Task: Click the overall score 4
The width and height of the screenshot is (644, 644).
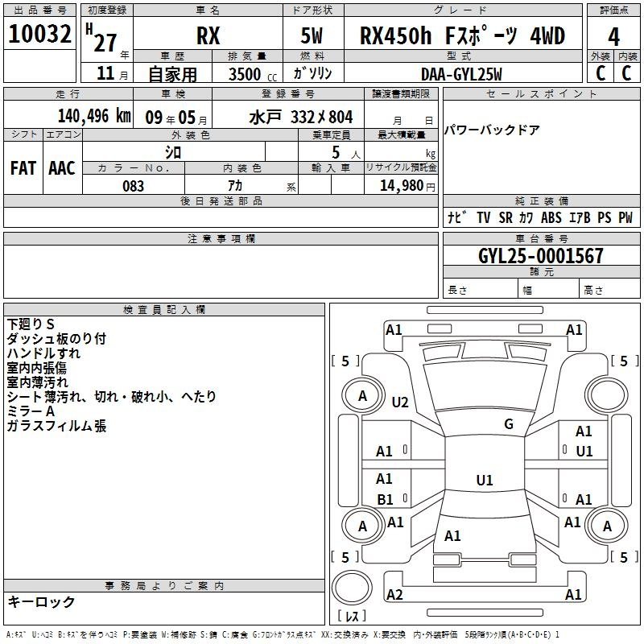Action: [x=613, y=37]
